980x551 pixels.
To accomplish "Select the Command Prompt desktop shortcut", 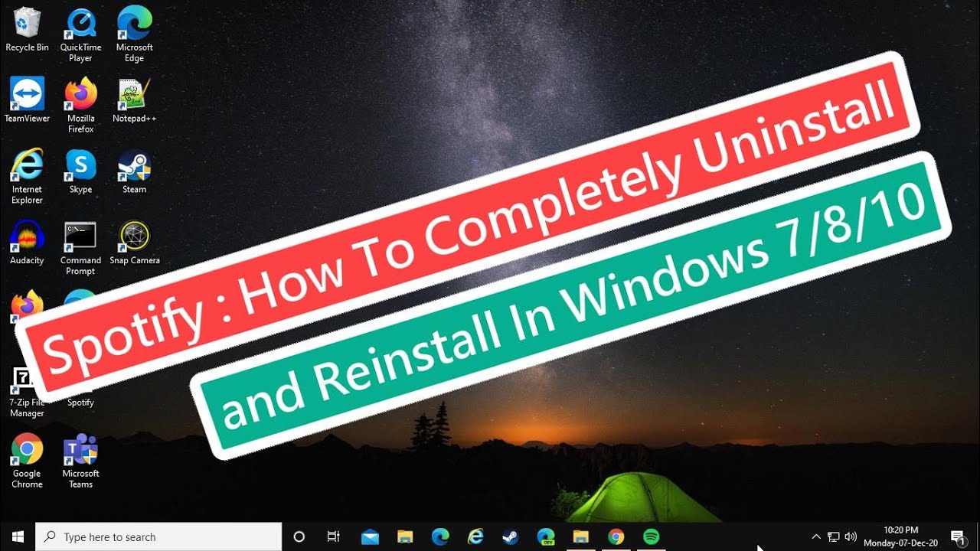I will click(80, 248).
